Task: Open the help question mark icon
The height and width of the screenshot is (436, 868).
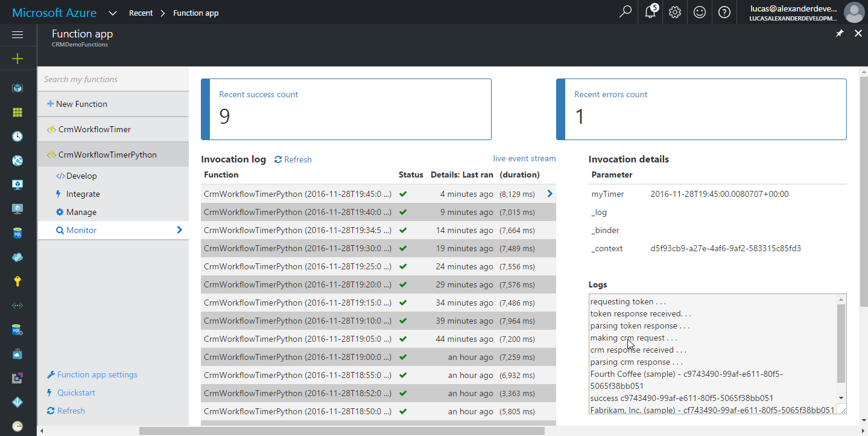Action: pos(724,12)
